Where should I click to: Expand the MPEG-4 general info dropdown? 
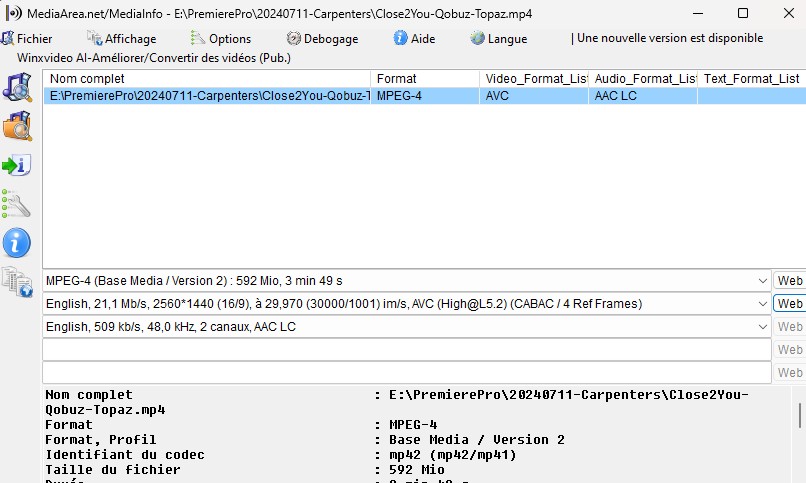(x=763, y=281)
